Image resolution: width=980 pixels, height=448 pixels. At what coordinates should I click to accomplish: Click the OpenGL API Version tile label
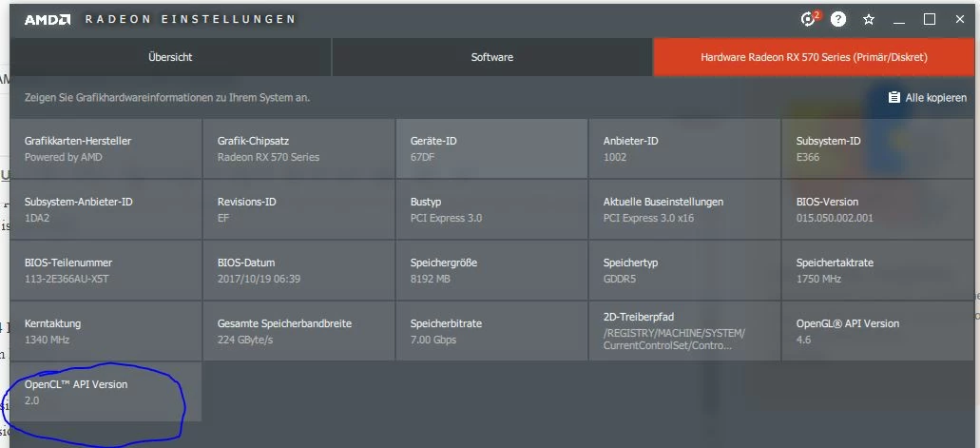coord(848,324)
